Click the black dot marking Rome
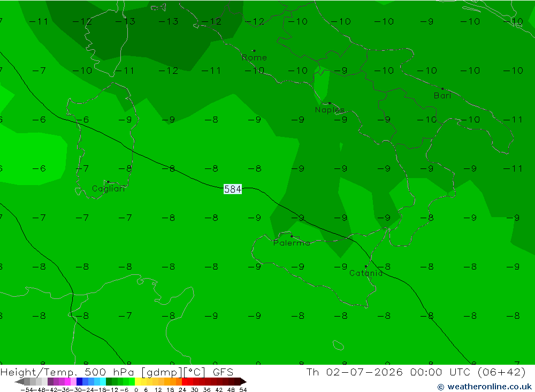The height and width of the screenshot is (392, 535). (254, 51)
